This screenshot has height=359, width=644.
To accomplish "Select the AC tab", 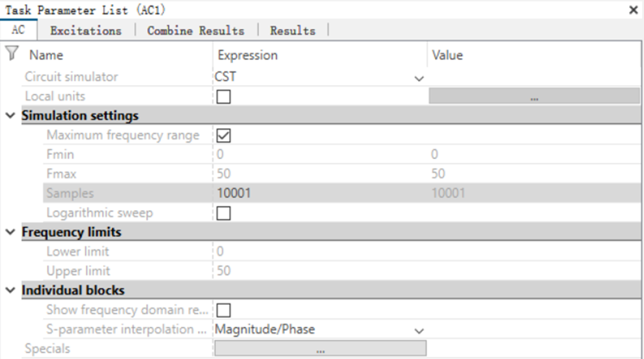I will (18, 30).
